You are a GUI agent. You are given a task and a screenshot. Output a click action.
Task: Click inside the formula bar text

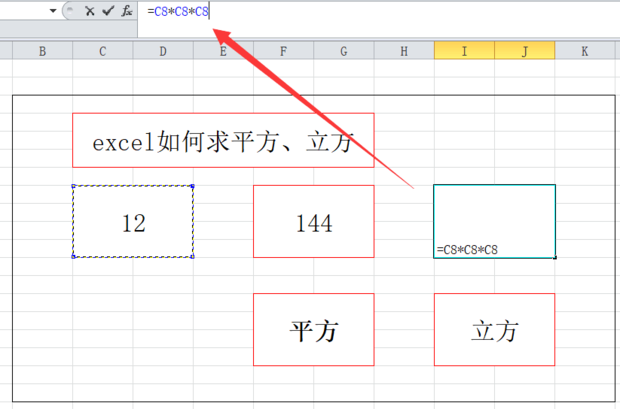click(178, 11)
